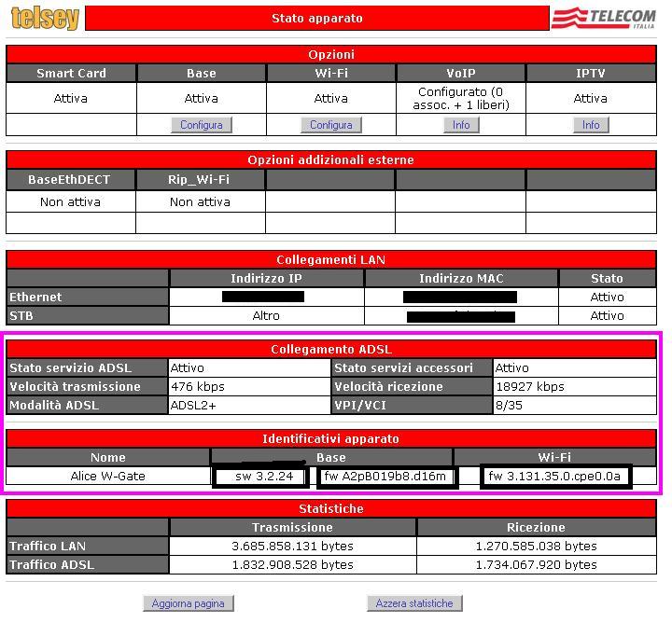Select 1.734.067.920 bytes ADSL reception value
The image size is (672, 623).
coord(537,565)
